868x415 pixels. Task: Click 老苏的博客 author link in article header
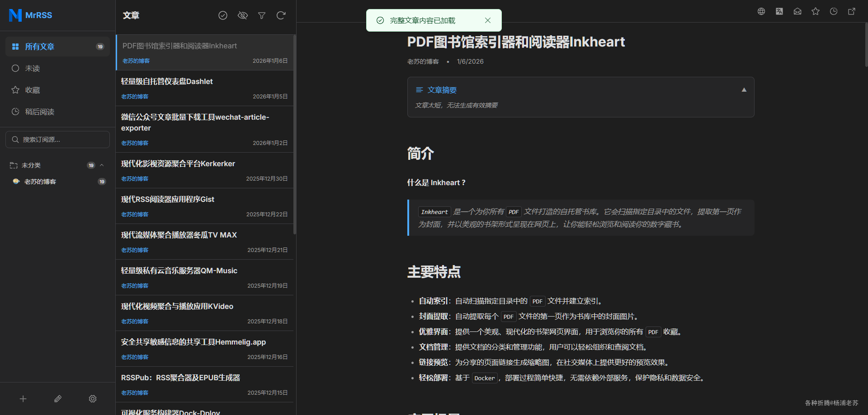[x=423, y=61]
